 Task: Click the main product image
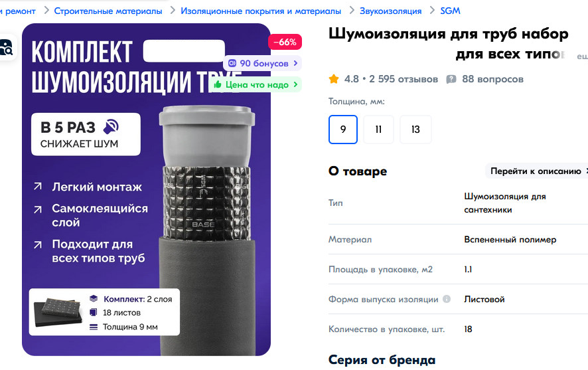pyautogui.click(x=146, y=189)
